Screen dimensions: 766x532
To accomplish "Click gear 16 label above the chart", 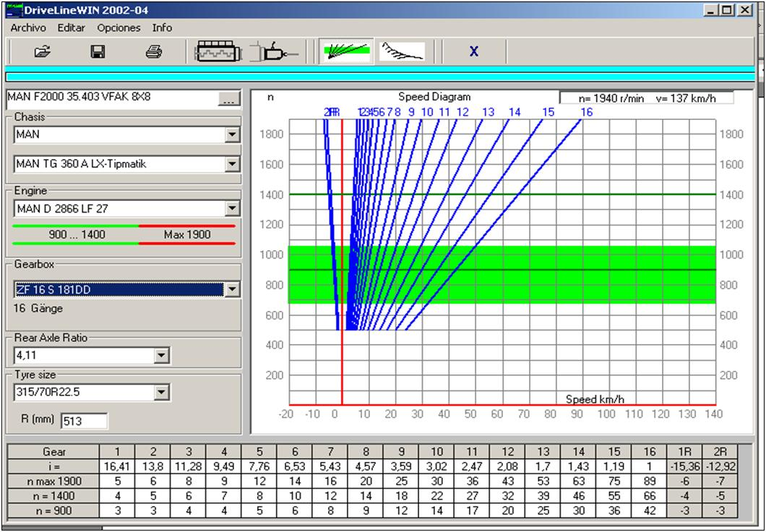I will tap(587, 112).
